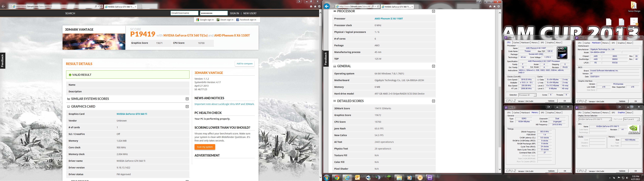Image resolution: width=644 pixels, height=181 pixels.
Task: Open Graphics tab in the CPU-Z processor window
Action: click(x=550, y=43)
